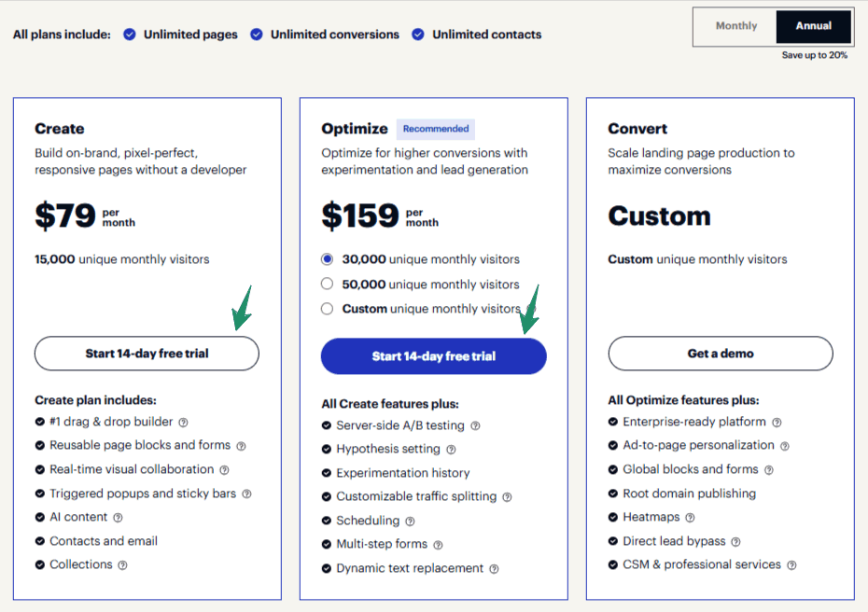This screenshot has height=612, width=868.
Task: Choose 50,000 unique monthly visitors option
Action: pos(327,284)
